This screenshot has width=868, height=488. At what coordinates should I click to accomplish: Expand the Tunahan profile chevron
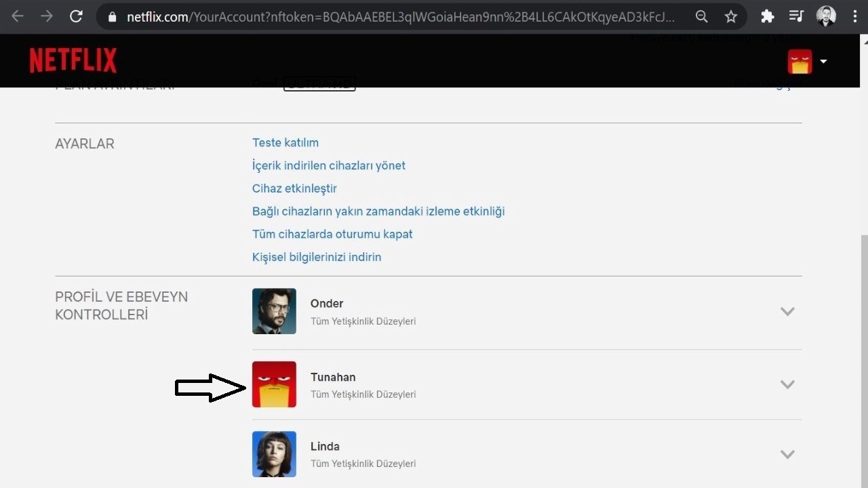pyautogui.click(x=787, y=384)
